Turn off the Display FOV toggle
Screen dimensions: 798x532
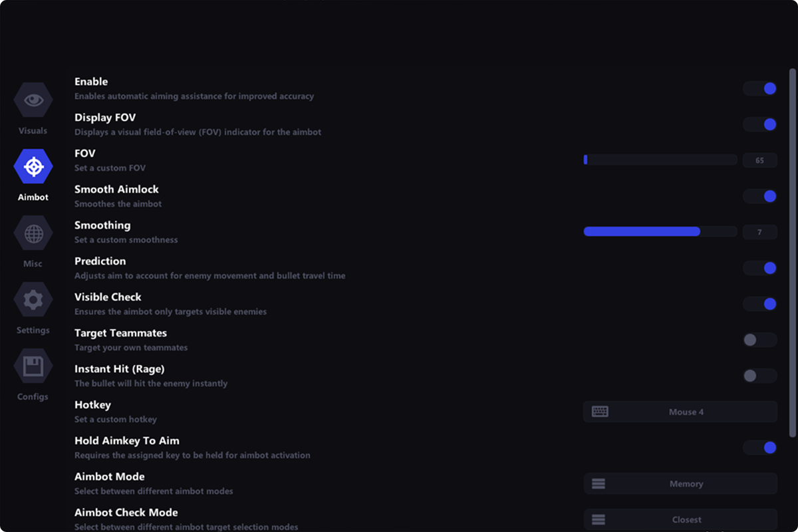tap(760, 124)
